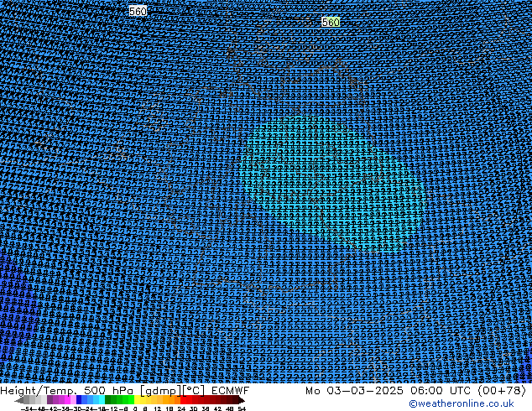This screenshot has width=532, height=411.
Task: Click the orange 18 degree legend swatch
Action: click(171, 399)
